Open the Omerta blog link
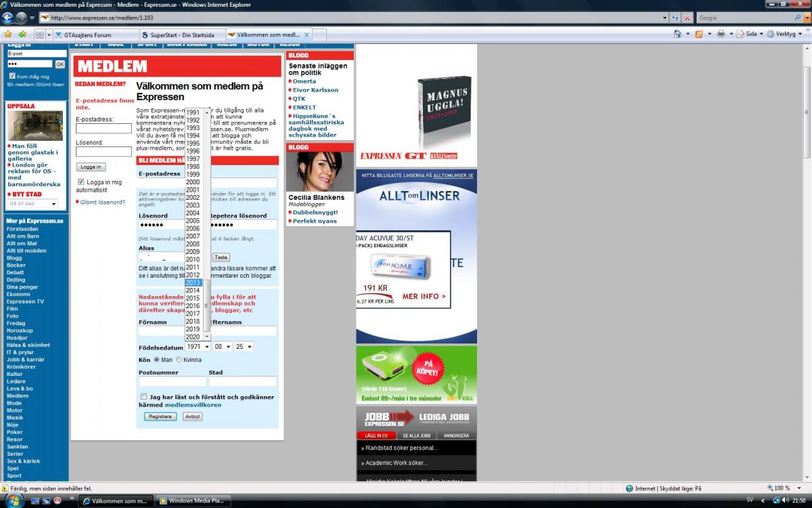The image size is (812, 508). 304,81
